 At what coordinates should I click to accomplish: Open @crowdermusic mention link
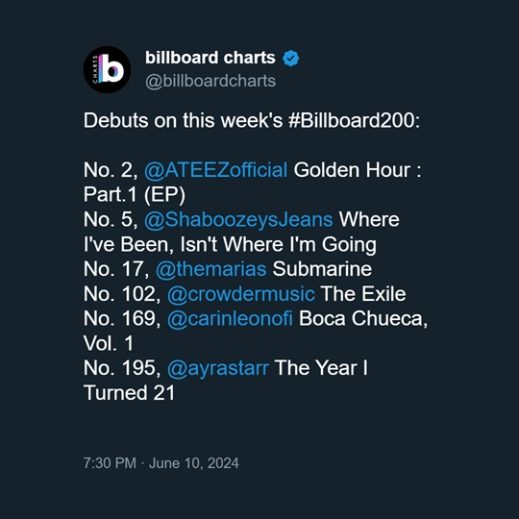click(241, 294)
